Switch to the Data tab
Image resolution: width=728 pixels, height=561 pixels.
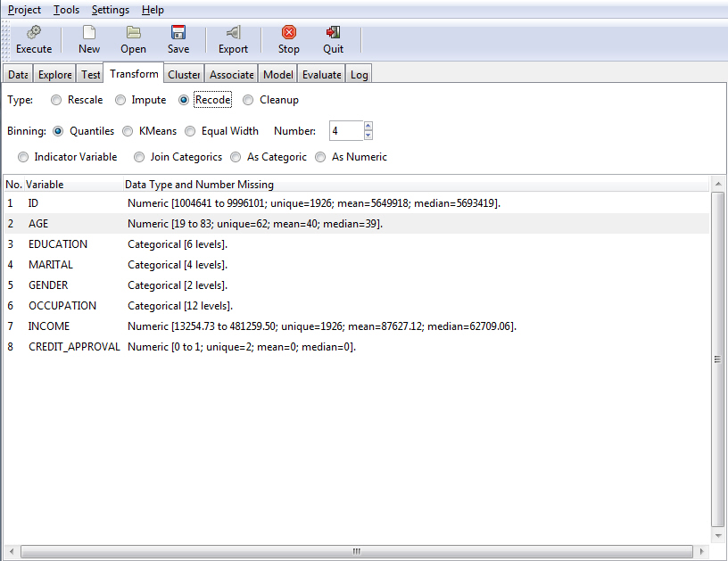click(x=18, y=74)
